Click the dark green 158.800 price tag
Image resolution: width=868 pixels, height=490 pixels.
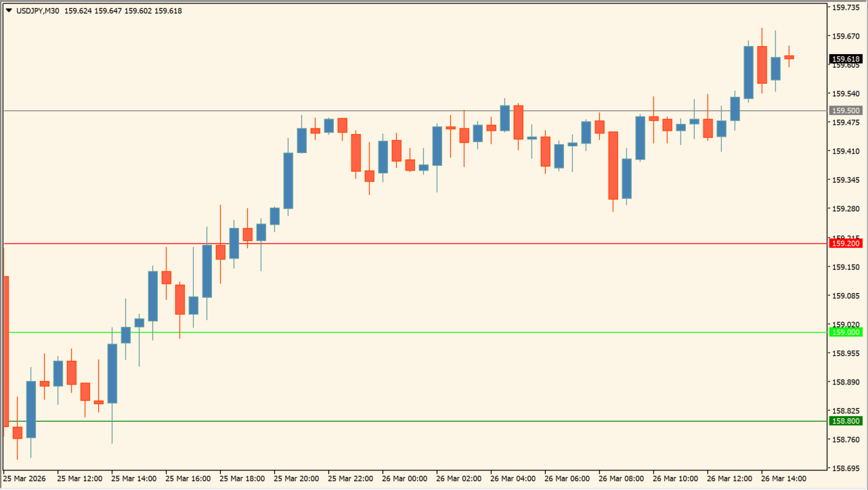(x=846, y=421)
